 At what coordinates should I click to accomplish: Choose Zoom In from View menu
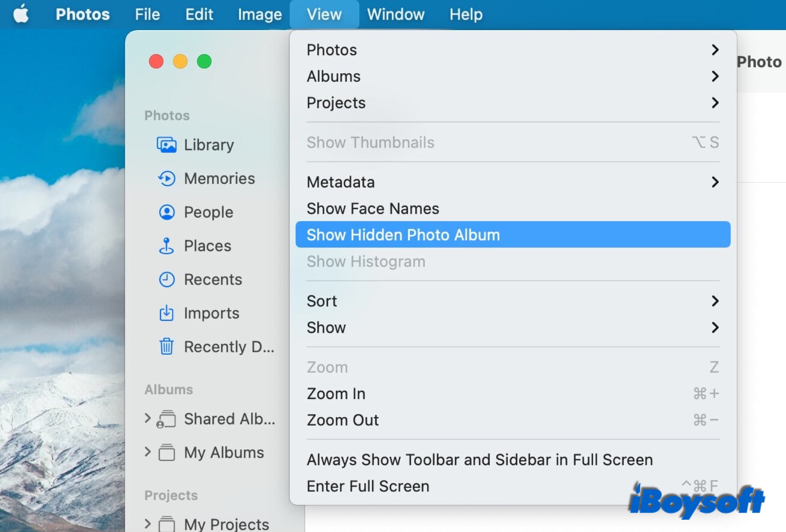click(x=336, y=393)
